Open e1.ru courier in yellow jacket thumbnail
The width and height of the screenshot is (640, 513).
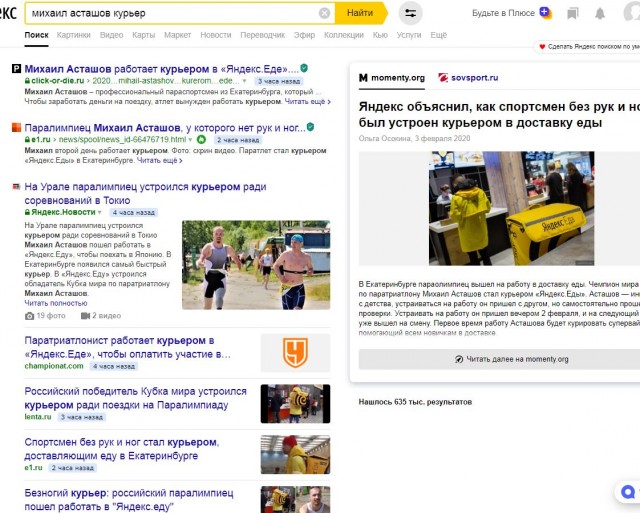point(296,454)
